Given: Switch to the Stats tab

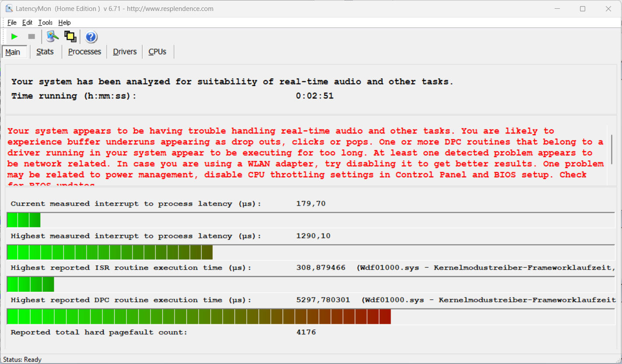Looking at the screenshot, I should point(45,52).
